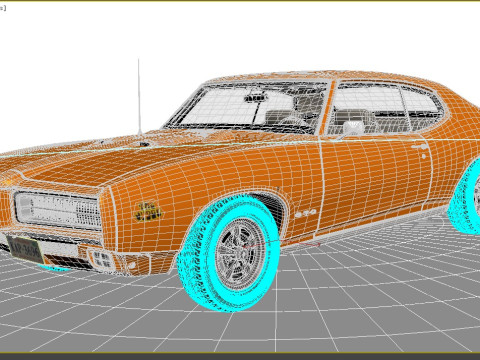Select the front bumper turn signal lamp
Viewport: 480px width, 360px height.
pos(101,259)
